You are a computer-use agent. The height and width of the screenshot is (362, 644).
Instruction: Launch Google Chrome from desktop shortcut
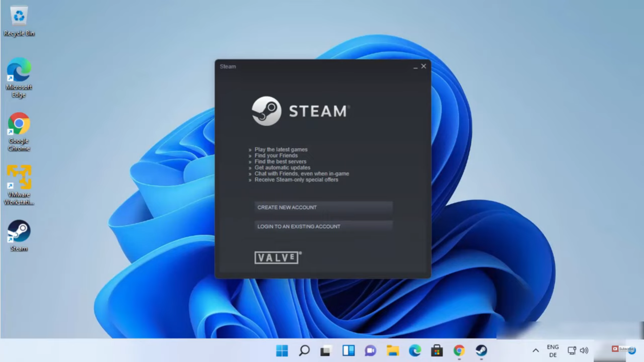[19, 131]
